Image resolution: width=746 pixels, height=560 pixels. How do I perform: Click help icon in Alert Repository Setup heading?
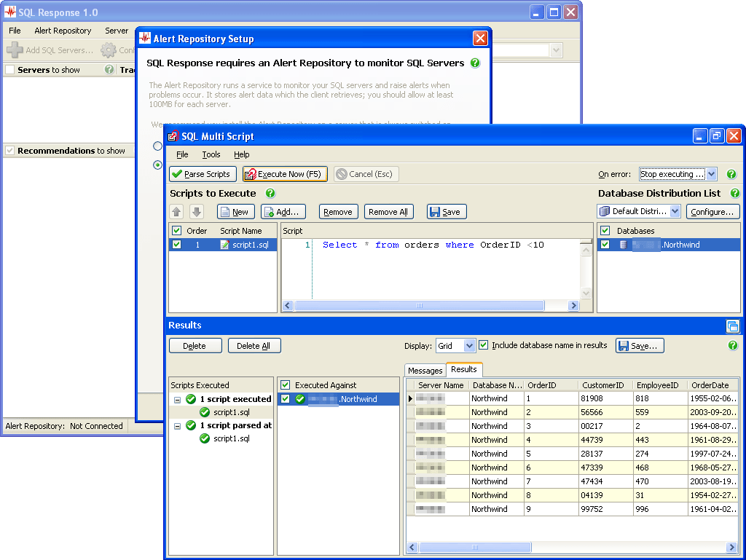click(x=475, y=63)
